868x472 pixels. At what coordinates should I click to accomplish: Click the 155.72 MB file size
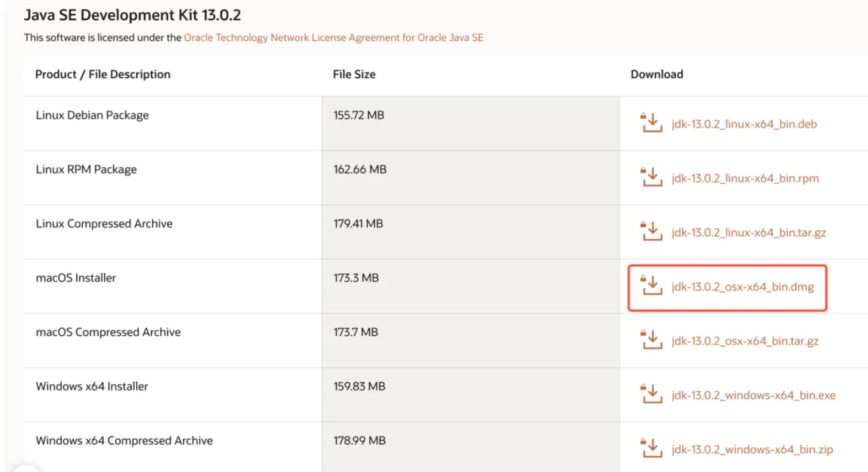tap(359, 115)
